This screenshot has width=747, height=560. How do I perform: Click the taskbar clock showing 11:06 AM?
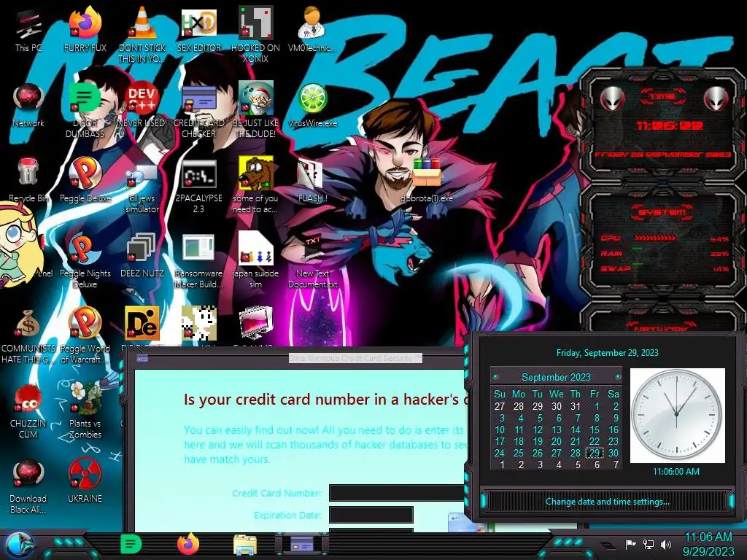tap(708, 544)
